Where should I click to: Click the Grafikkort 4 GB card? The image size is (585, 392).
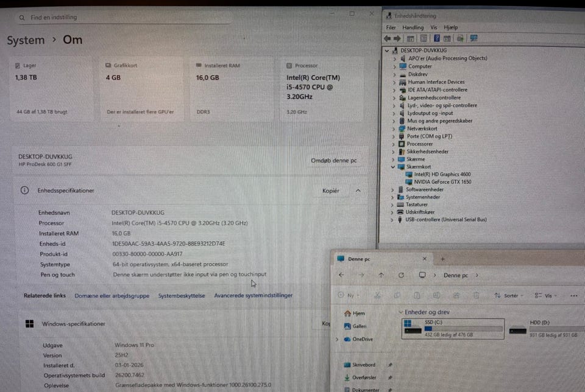(142, 89)
